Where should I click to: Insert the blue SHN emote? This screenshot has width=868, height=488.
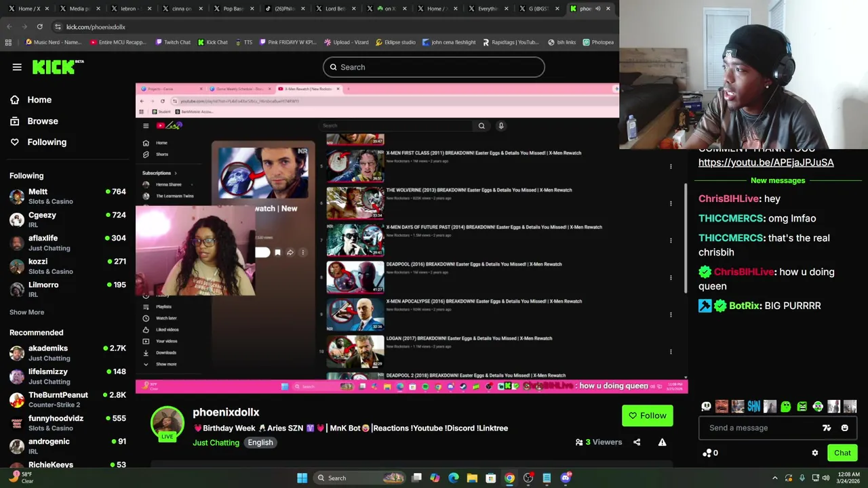(754, 407)
